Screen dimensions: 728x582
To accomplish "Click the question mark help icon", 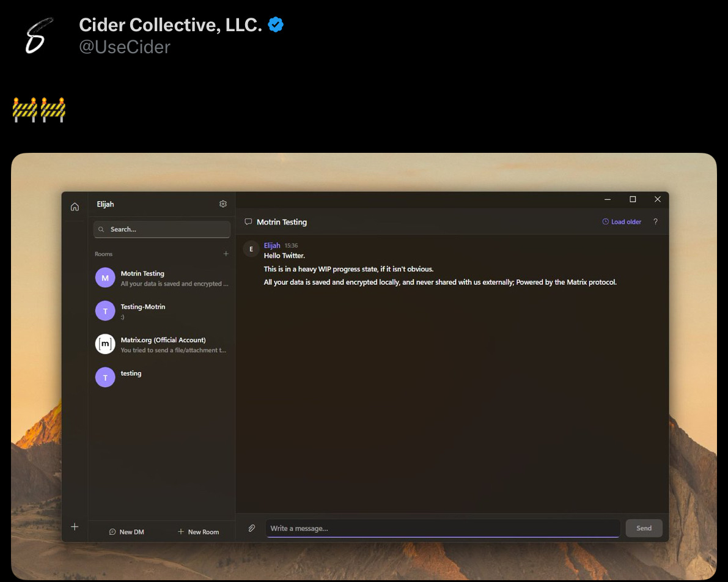I will point(655,222).
